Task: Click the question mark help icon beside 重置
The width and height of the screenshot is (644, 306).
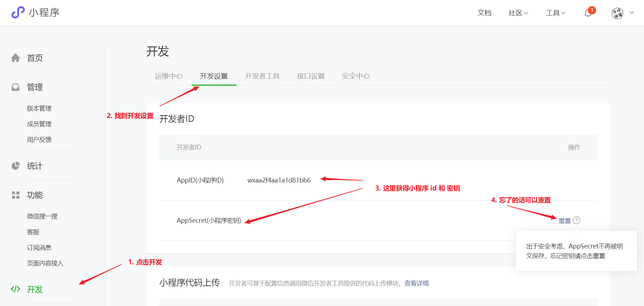Action: [576, 220]
